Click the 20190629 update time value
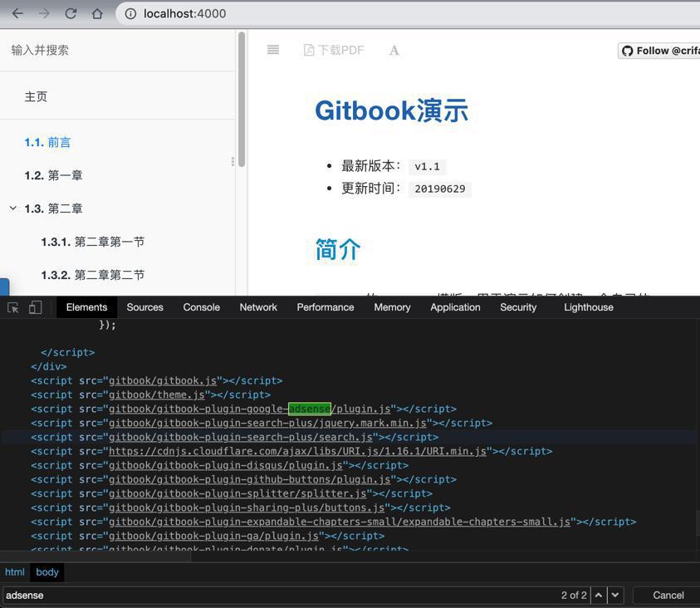Image resolution: width=700 pixels, height=608 pixels. (440, 189)
